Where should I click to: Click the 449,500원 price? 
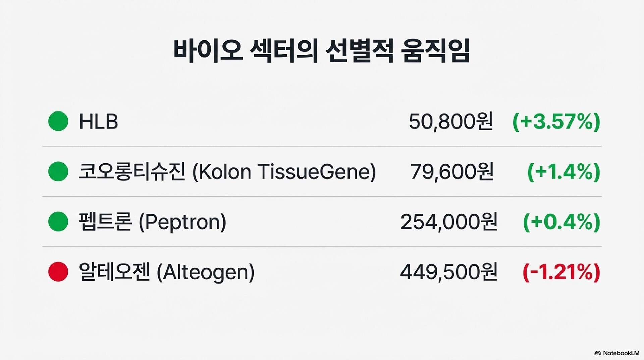click(449, 272)
